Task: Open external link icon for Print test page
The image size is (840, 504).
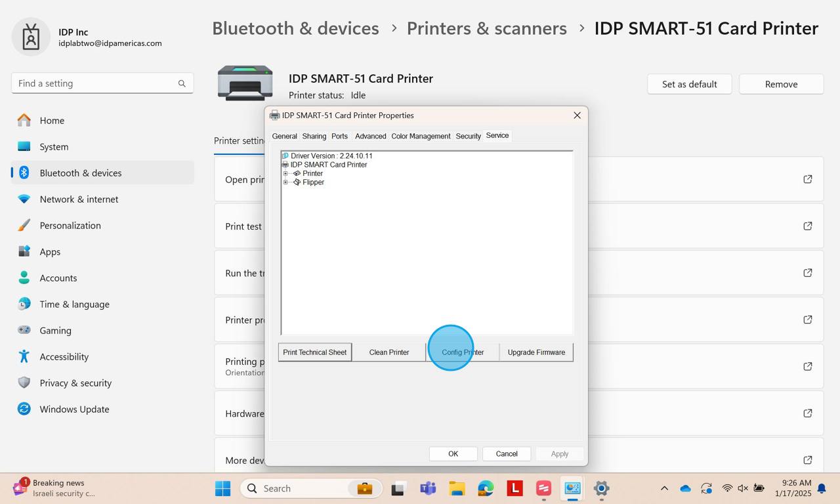Action: point(808,226)
